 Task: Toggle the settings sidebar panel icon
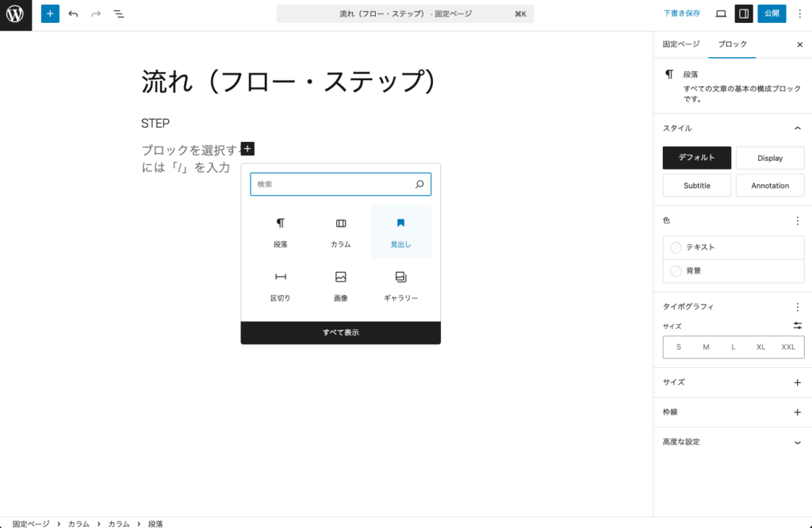tap(745, 13)
